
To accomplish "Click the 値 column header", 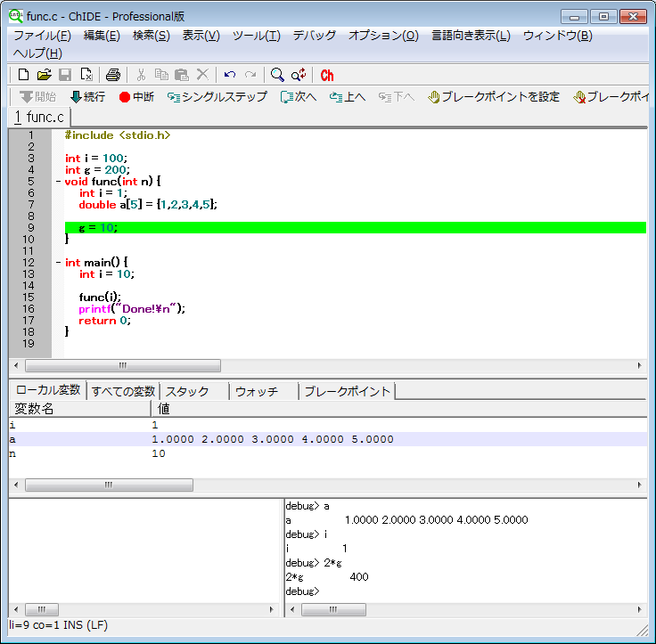I will [x=399, y=409].
